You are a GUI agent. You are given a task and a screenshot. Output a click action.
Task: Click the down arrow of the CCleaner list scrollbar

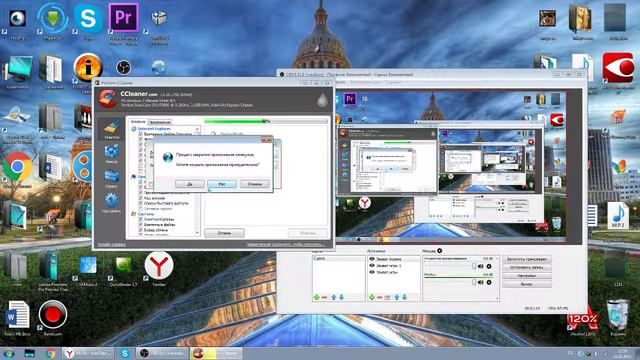pos(198,233)
